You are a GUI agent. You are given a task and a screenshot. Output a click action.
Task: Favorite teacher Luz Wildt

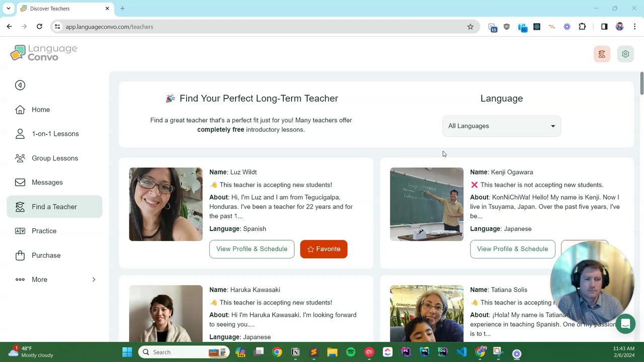coord(324,249)
